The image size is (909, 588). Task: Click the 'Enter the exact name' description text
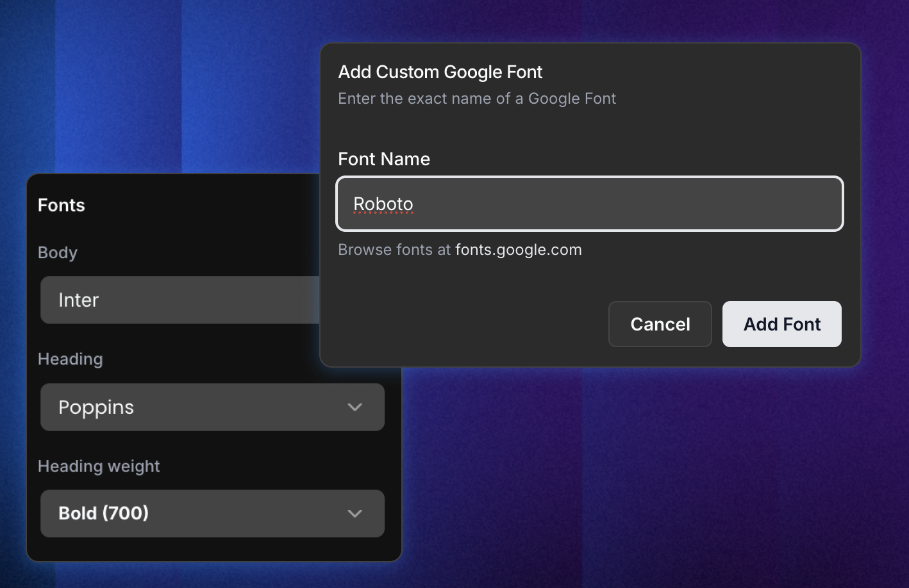(x=476, y=99)
